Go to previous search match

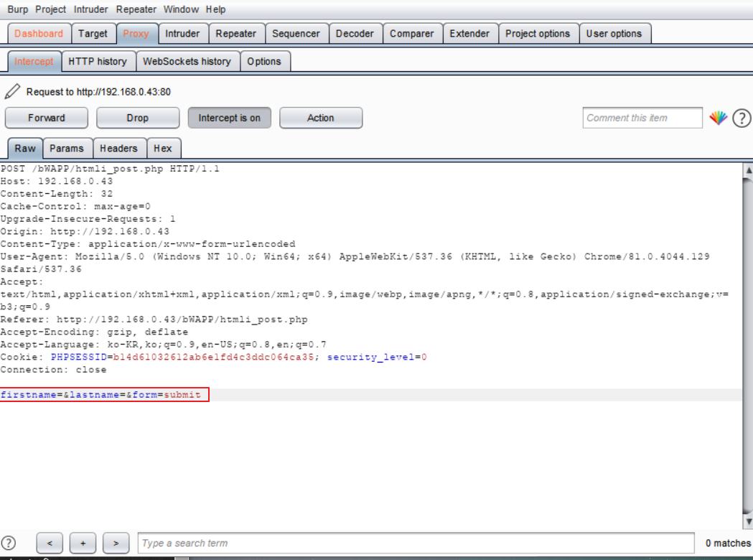point(50,543)
